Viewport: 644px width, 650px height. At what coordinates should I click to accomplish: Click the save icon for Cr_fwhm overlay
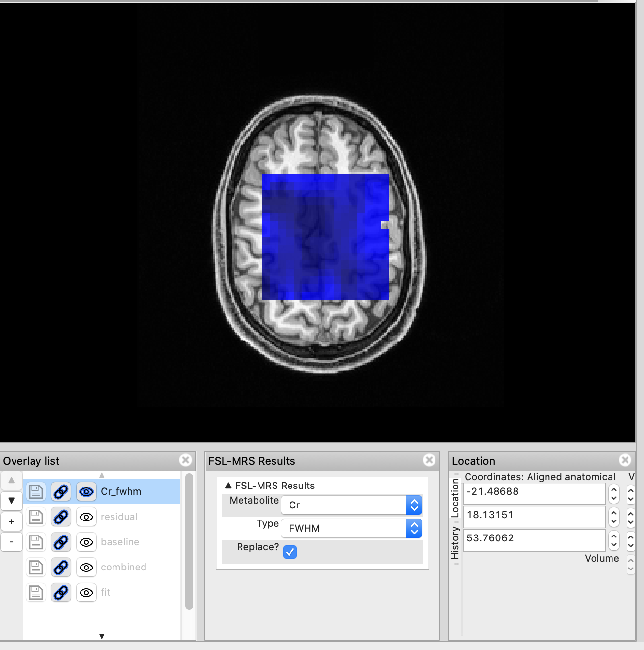click(x=36, y=492)
